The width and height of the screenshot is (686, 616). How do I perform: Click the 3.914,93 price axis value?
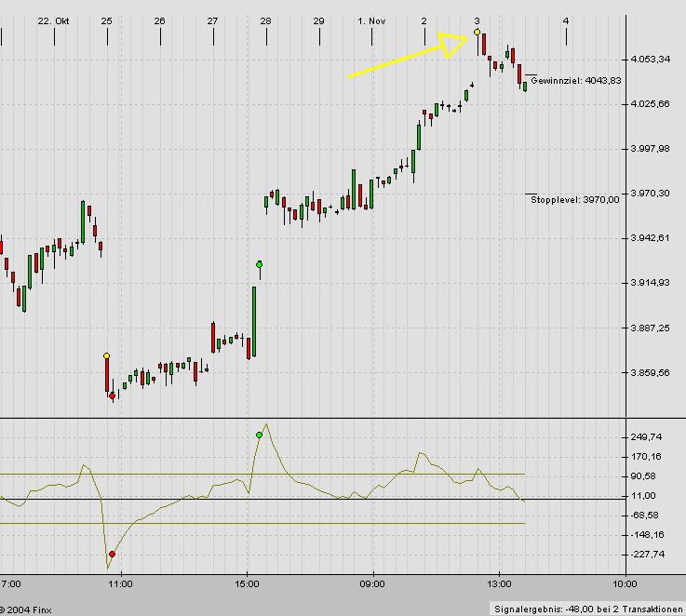[650, 283]
